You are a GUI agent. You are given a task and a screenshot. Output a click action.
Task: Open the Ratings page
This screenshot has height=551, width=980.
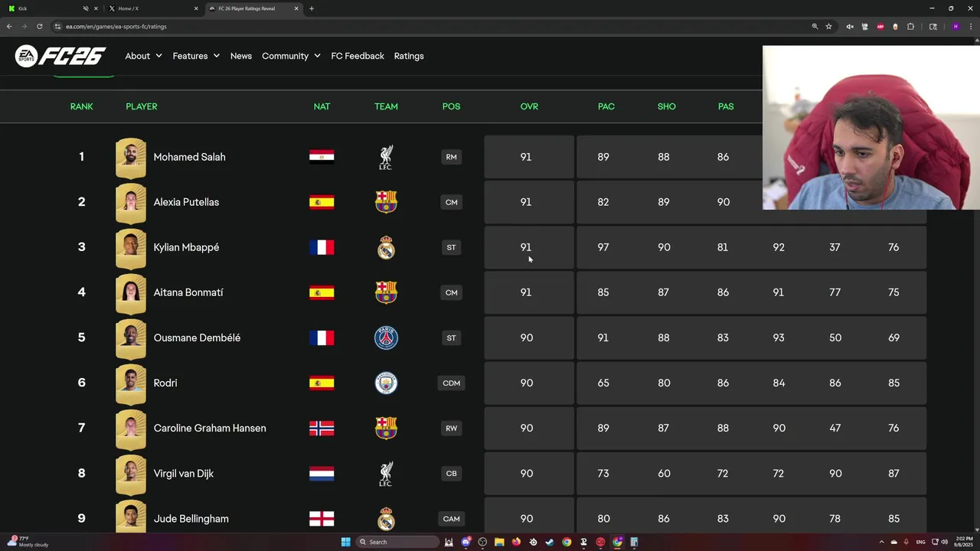click(x=409, y=56)
